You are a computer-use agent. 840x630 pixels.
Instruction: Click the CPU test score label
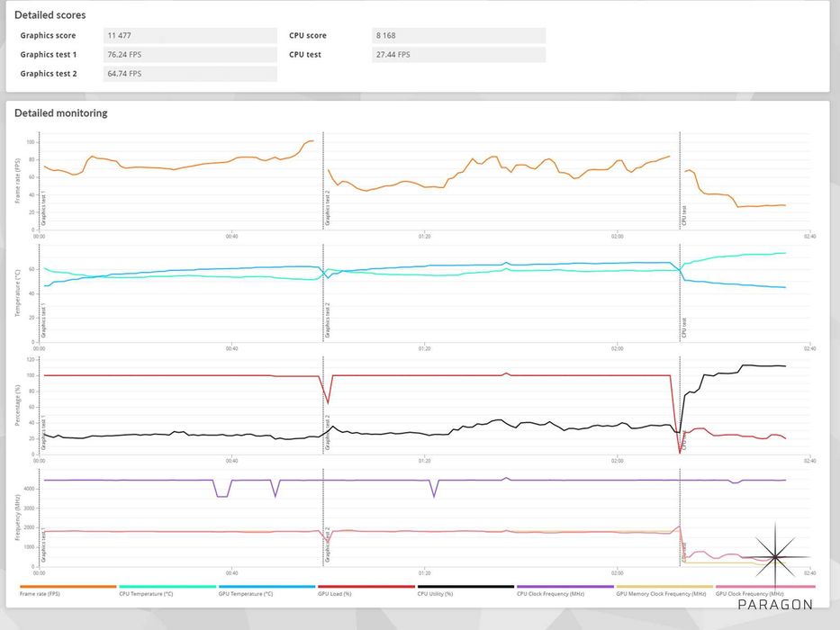(x=305, y=55)
